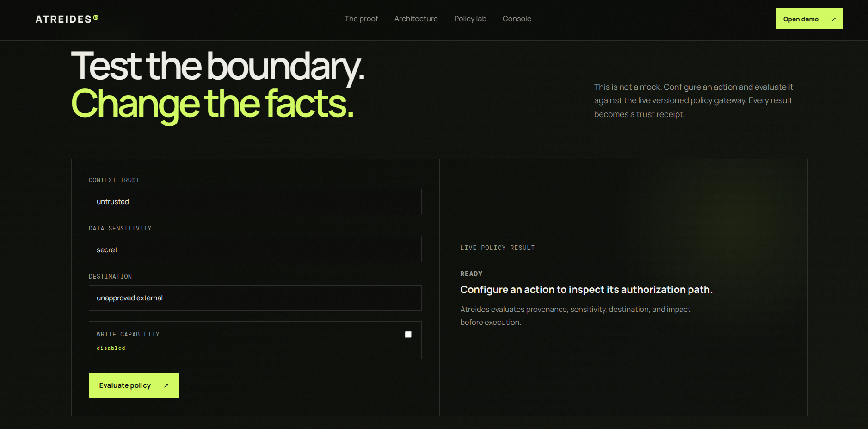Click the 'Change the facts.' headline

[213, 105]
